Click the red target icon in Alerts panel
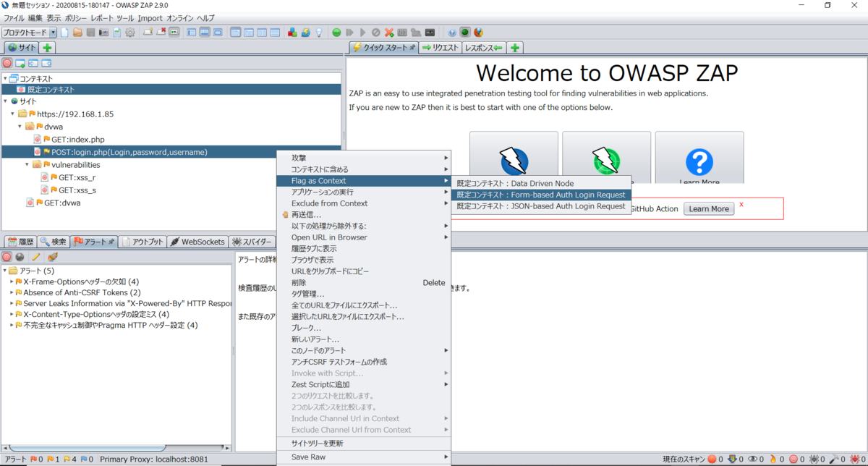868x466 pixels. pyautogui.click(x=7, y=257)
